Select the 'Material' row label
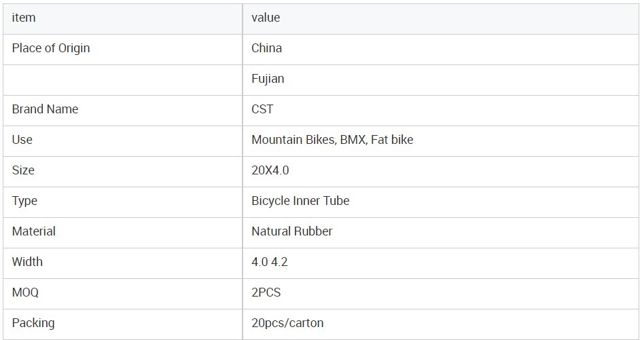The image size is (644, 340). pyautogui.click(x=34, y=231)
